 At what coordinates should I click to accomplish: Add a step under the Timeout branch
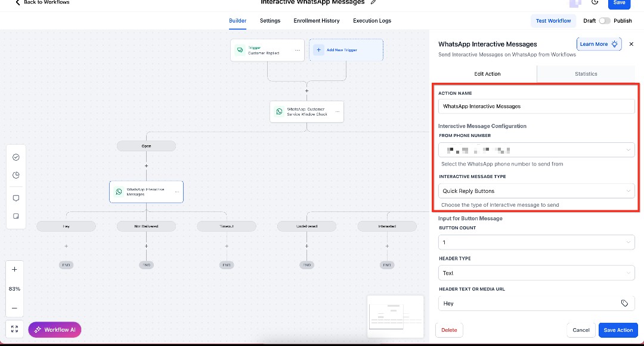click(227, 246)
